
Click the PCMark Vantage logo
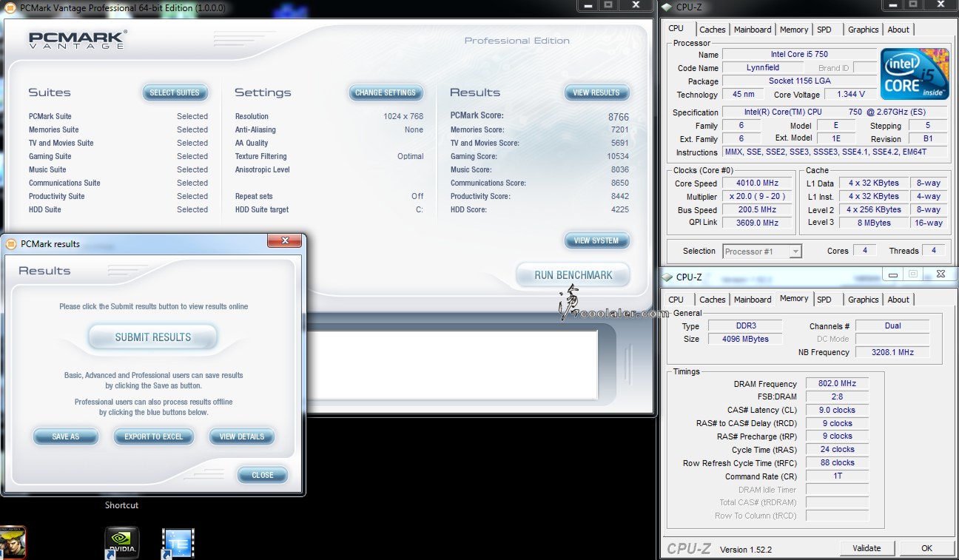78,40
